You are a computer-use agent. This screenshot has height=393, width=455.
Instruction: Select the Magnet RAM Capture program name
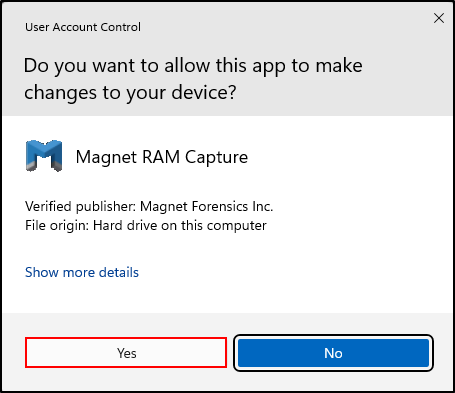(162, 157)
